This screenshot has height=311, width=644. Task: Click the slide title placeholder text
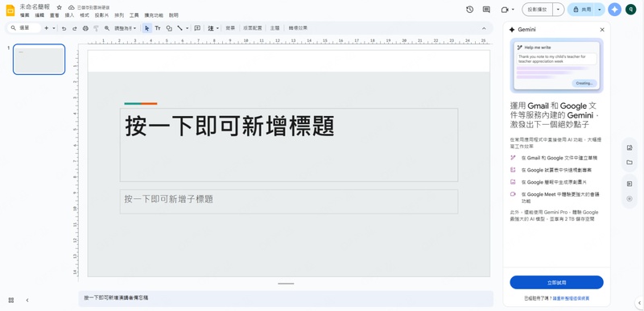229,126
